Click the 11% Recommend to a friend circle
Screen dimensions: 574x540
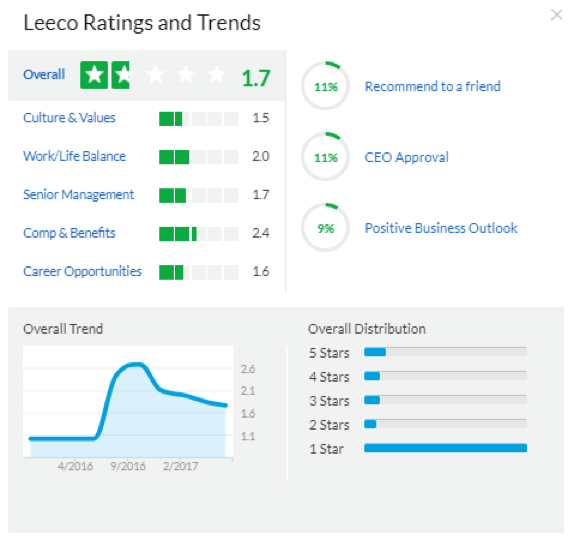click(x=325, y=86)
